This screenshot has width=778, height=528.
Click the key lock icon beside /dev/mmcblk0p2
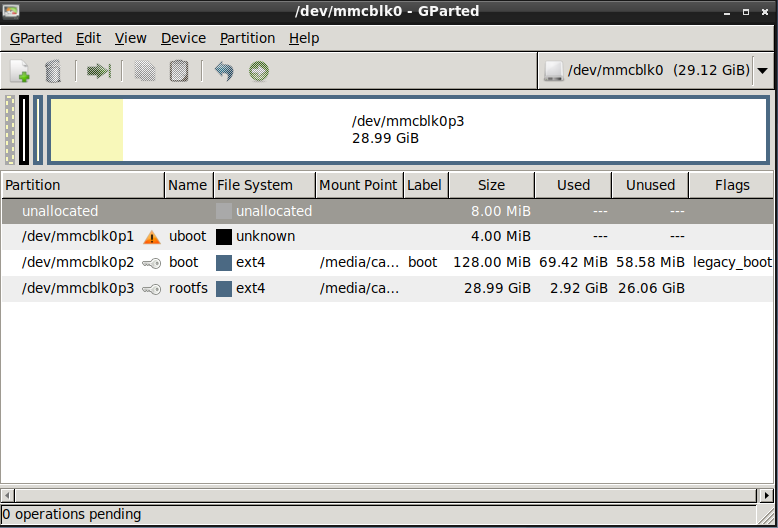pyautogui.click(x=152, y=263)
